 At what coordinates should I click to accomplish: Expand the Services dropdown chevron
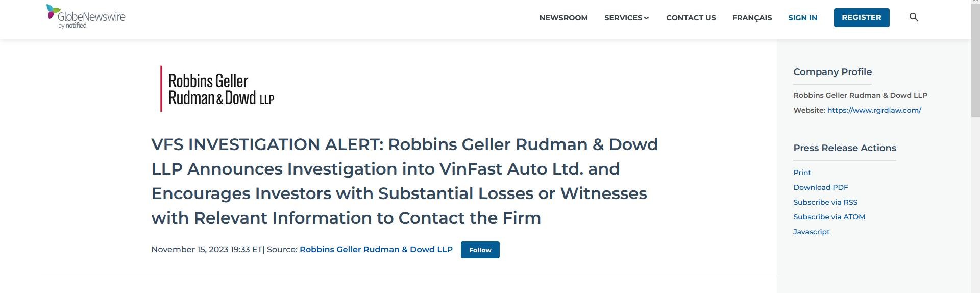tap(646, 18)
